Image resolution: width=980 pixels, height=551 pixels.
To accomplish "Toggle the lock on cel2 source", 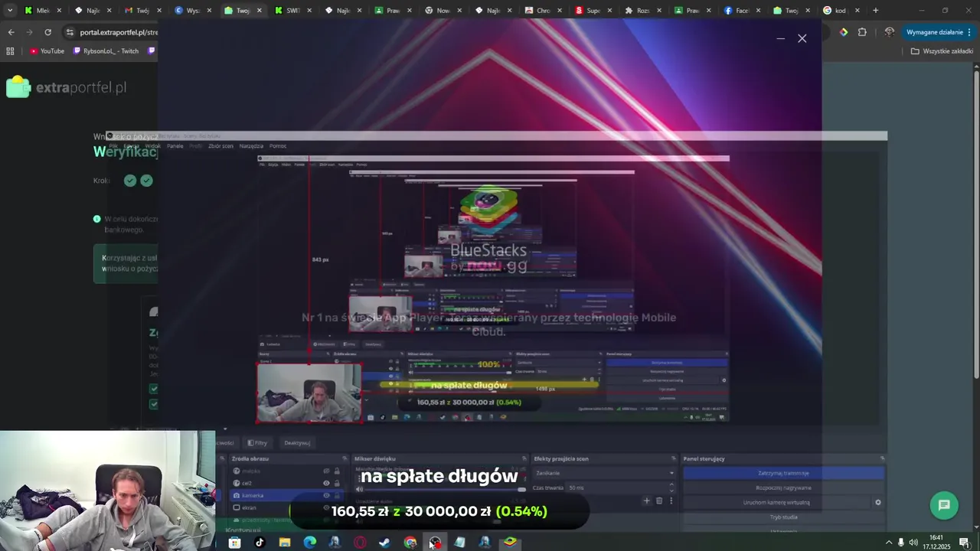I will pos(337,484).
